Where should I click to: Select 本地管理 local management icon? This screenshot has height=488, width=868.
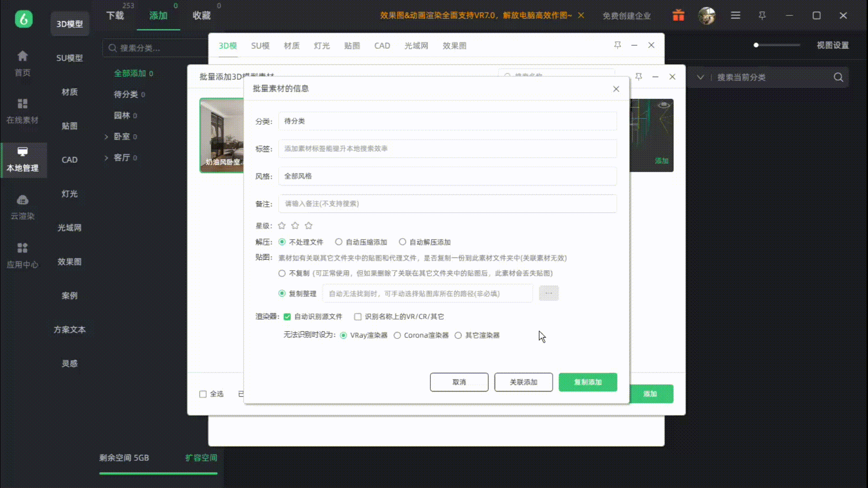click(23, 151)
